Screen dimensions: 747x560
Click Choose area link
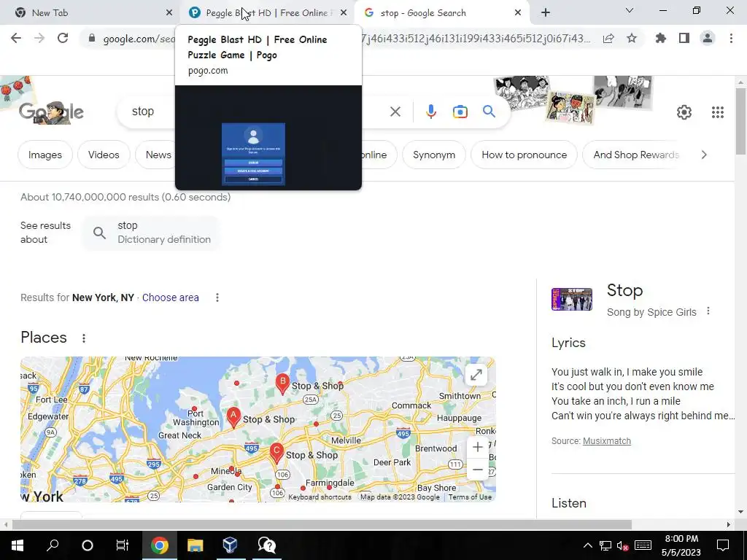point(170,297)
